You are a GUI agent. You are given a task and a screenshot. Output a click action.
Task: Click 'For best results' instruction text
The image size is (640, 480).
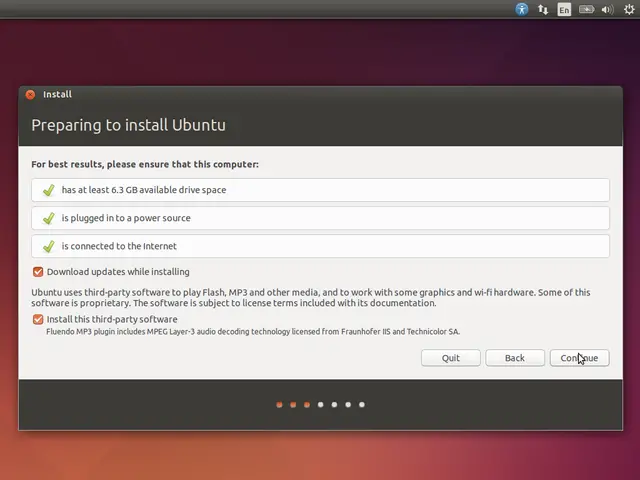point(145,164)
